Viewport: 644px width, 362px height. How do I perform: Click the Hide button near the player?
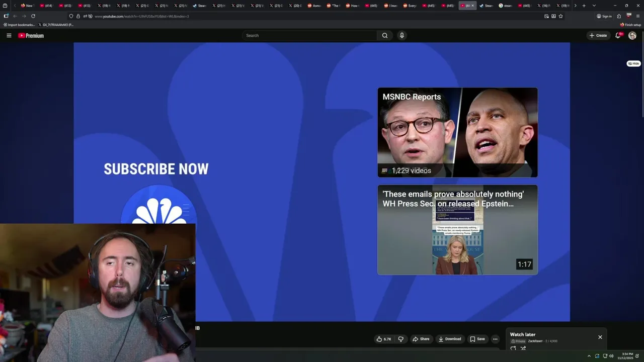tap(633, 63)
